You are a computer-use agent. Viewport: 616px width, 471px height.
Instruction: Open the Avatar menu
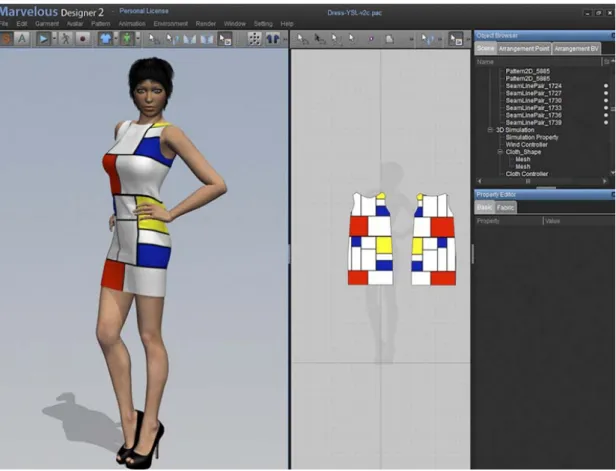(x=75, y=24)
